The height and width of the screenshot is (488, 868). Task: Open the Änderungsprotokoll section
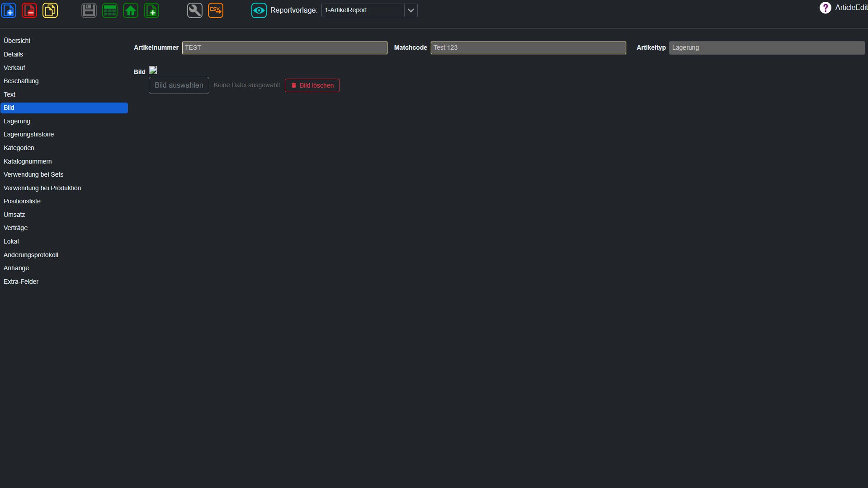pos(64,255)
